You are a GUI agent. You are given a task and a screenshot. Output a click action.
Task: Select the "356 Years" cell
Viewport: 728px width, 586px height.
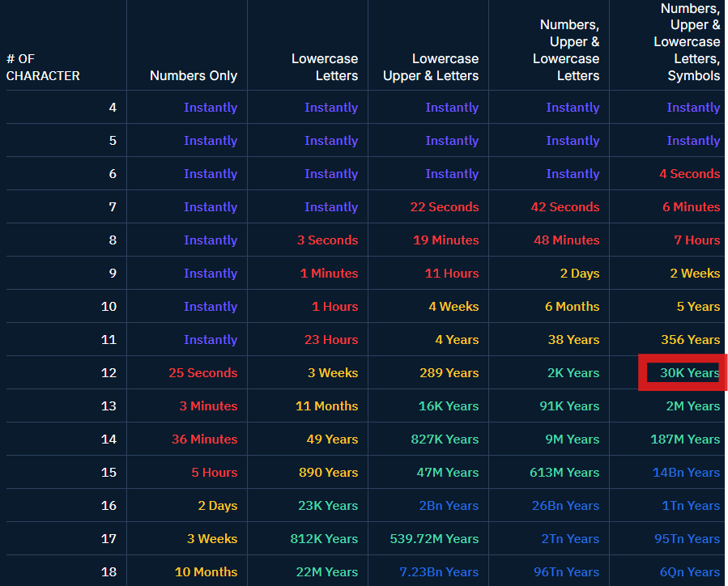[690, 340]
